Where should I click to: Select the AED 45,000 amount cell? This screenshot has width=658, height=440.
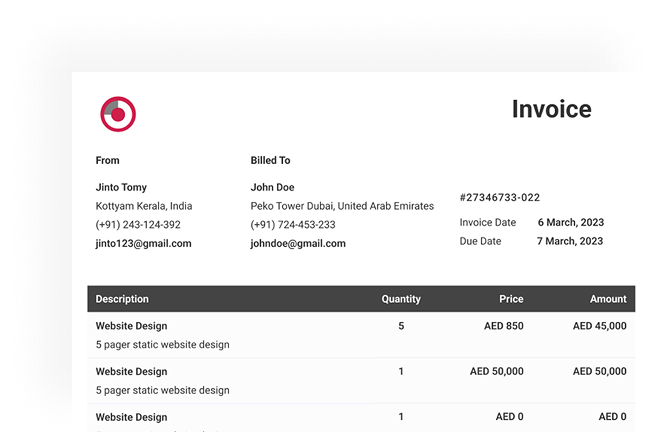[600, 326]
